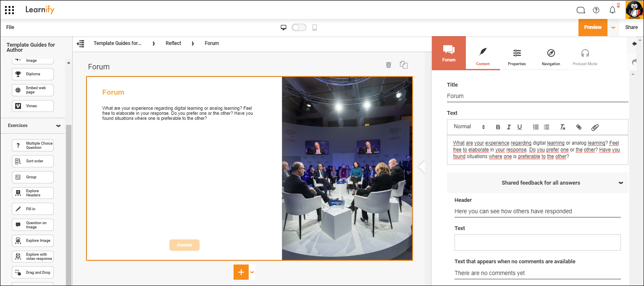Add Sort order exercise
Screen dimensions: 644x286
coord(33,161)
